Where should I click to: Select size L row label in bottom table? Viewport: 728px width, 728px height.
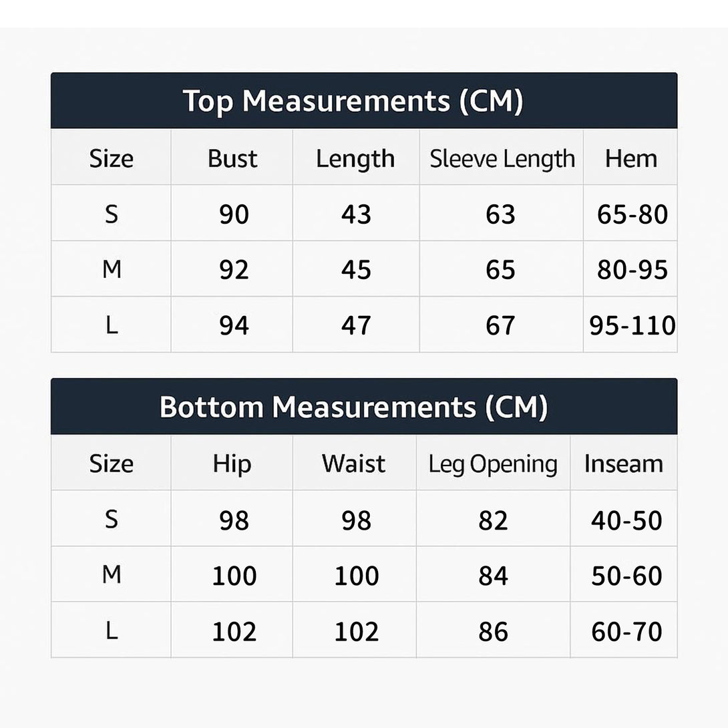click(x=112, y=630)
